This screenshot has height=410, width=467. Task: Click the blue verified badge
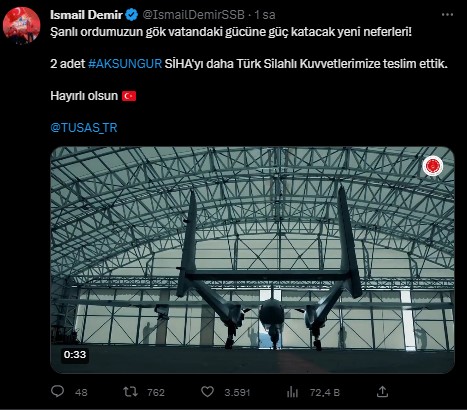point(132,15)
